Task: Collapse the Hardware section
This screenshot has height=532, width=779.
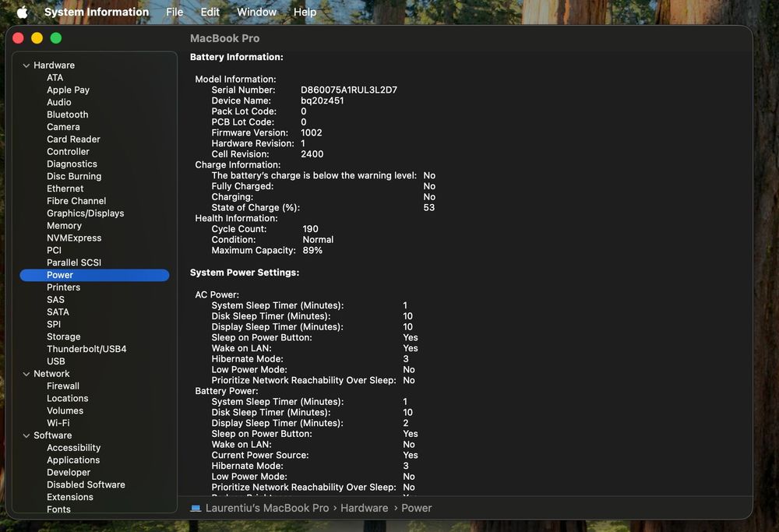Action: tap(26, 65)
